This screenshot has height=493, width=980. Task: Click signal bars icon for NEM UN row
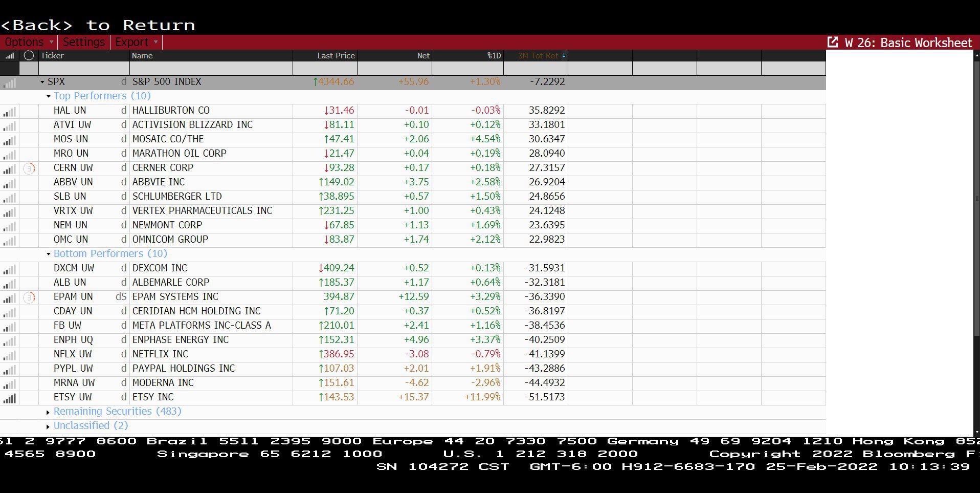[9, 226]
